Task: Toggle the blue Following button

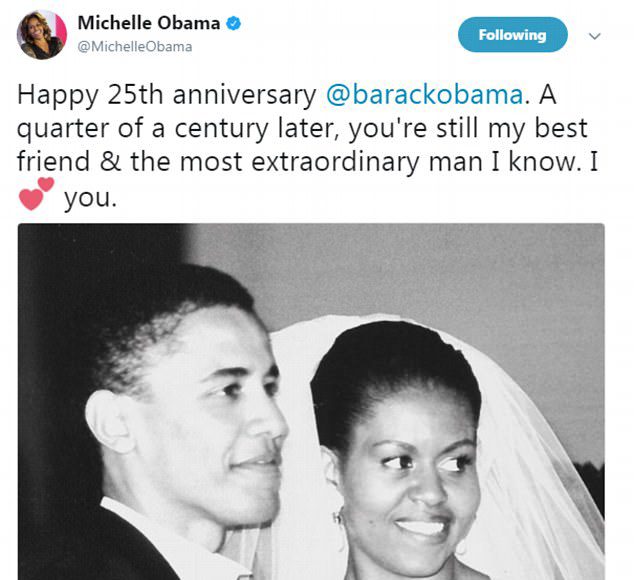Action: (x=513, y=35)
